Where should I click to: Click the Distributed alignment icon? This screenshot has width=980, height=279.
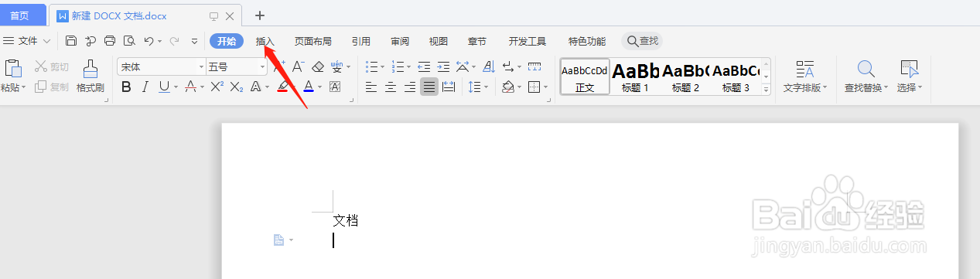[x=448, y=87]
